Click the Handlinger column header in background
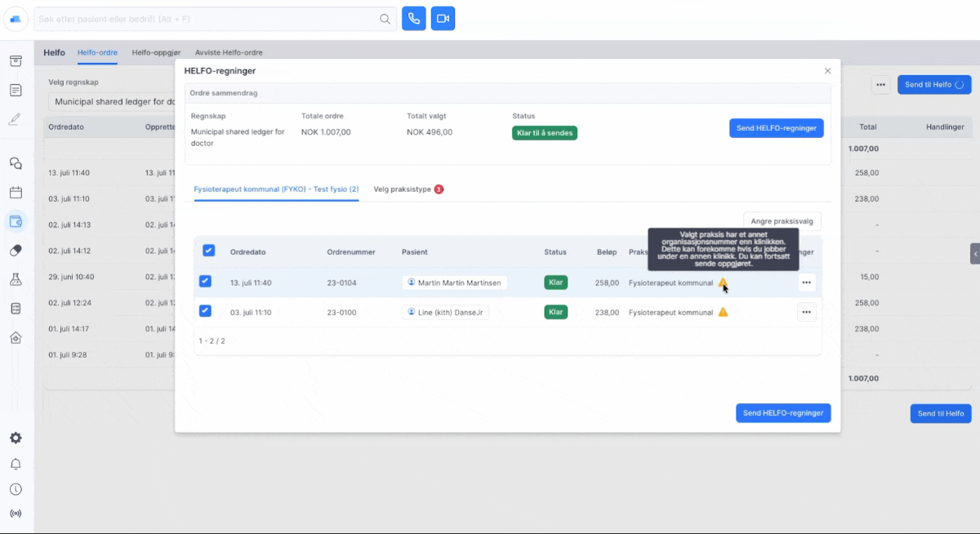Image resolution: width=980 pixels, height=534 pixels. coord(945,127)
